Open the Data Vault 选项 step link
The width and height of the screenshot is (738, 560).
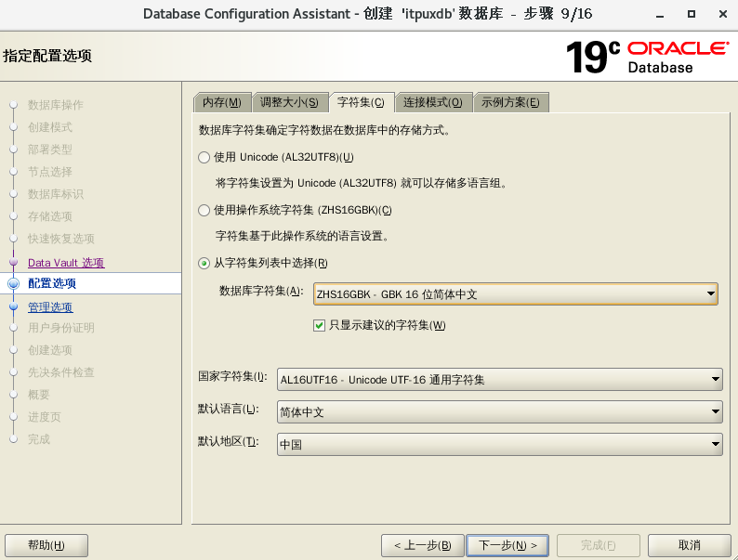tap(66, 263)
